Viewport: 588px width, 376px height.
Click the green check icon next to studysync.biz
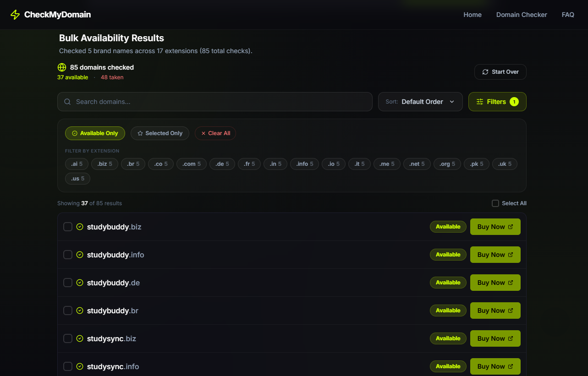80,338
